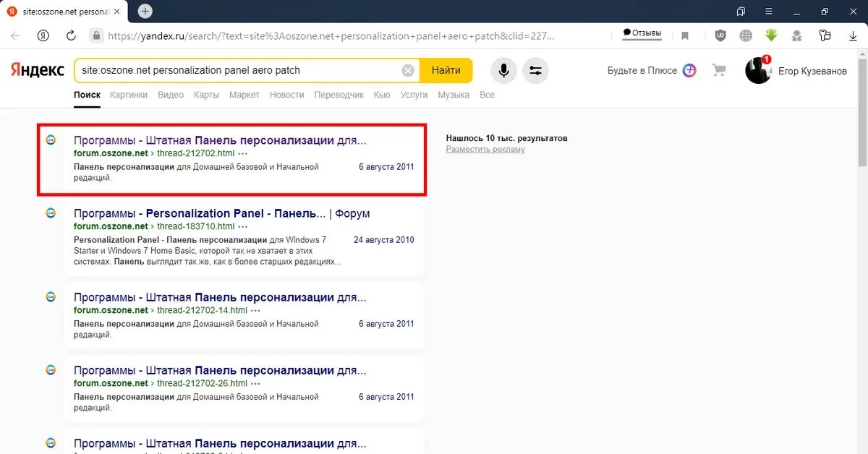Bookmark this page with the bookmark icon

coord(685,35)
